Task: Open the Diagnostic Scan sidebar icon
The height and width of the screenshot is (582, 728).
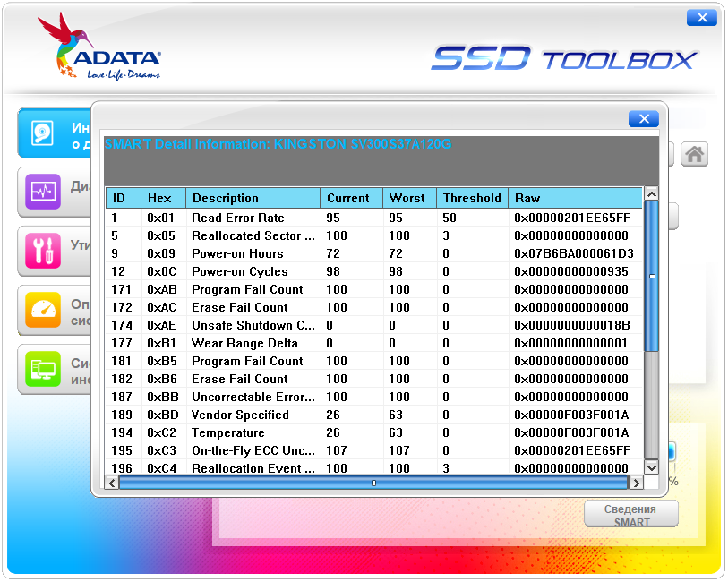Action: click(43, 191)
